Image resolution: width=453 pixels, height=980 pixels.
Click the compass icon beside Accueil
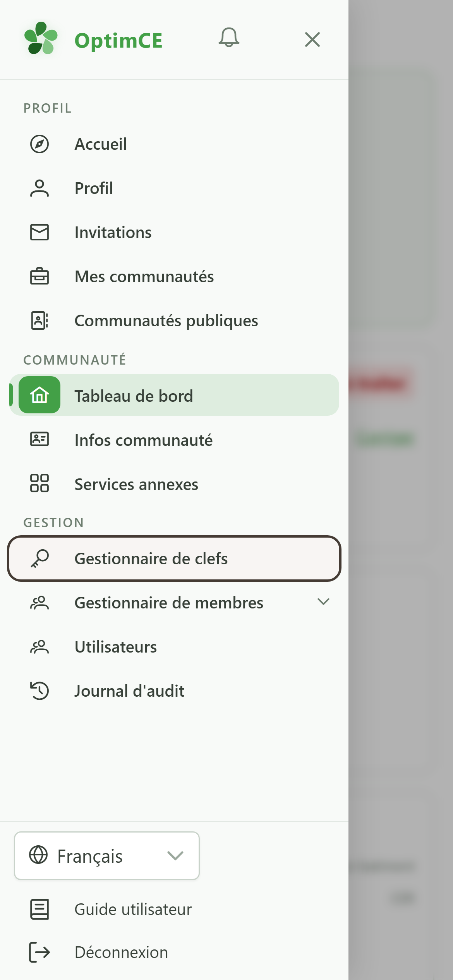coord(39,144)
